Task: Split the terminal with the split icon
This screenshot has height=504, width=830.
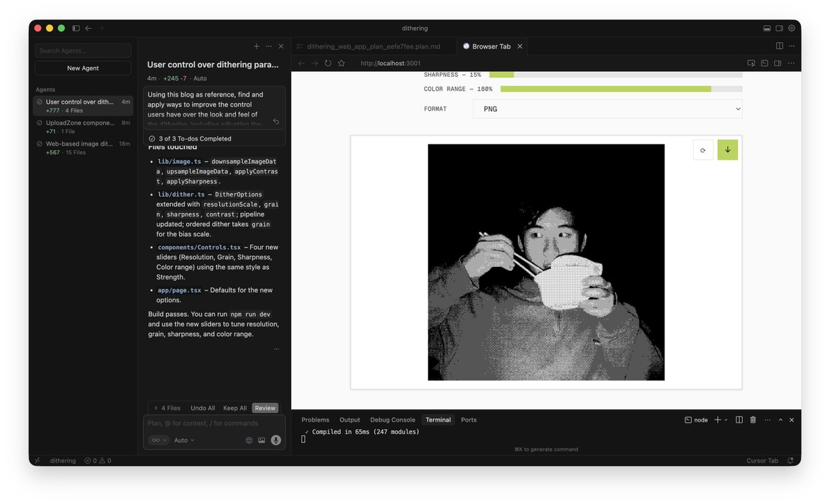Action: pos(739,420)
